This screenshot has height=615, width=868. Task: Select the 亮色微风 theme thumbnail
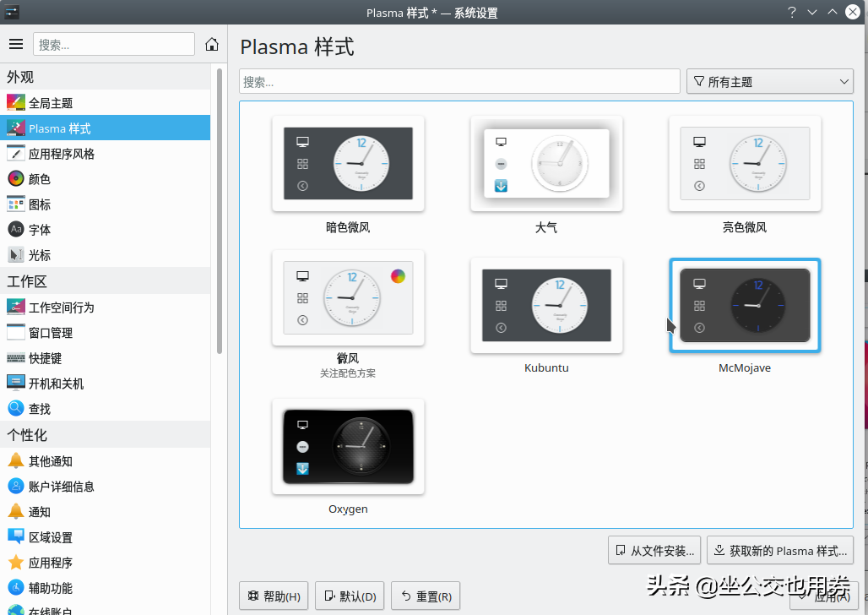tap(745, 163)
